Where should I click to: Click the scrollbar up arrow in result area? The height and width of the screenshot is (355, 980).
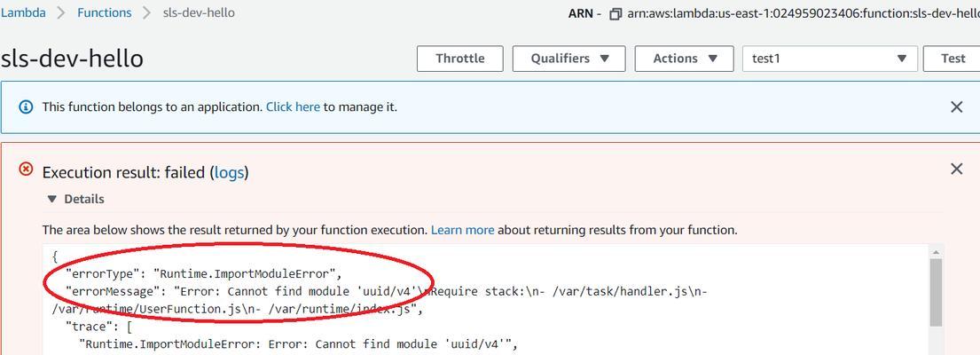[936, 252]
